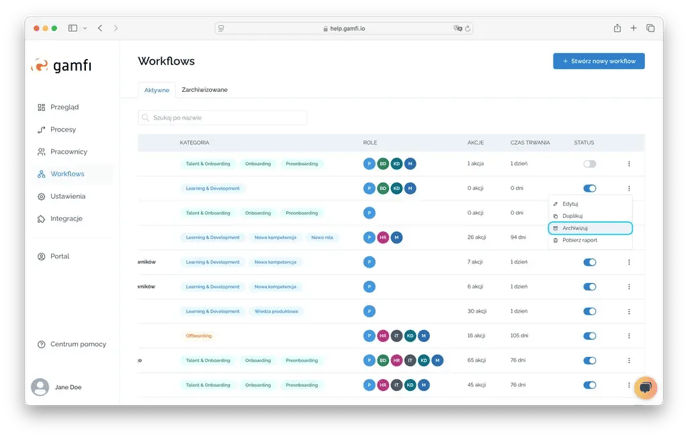Click Stwórz nowy workflow button
Viewport: 688px width, 438px height.
click(598, 61)
